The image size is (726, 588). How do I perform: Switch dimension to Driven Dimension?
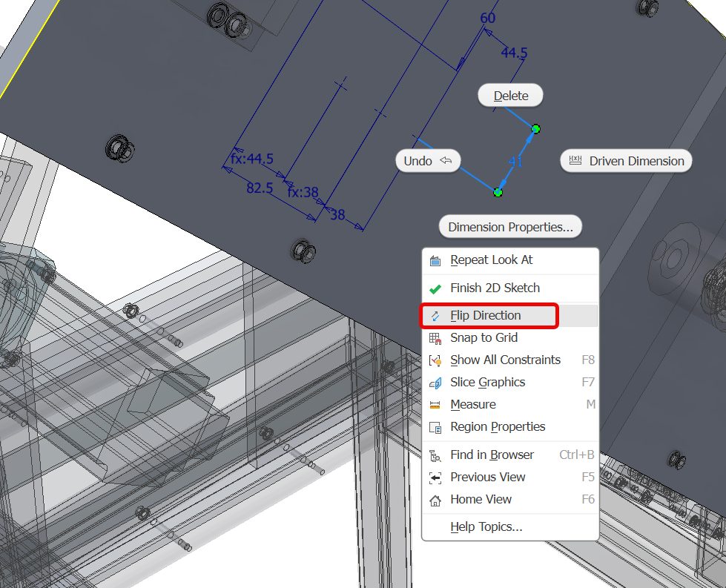point(627,161)
